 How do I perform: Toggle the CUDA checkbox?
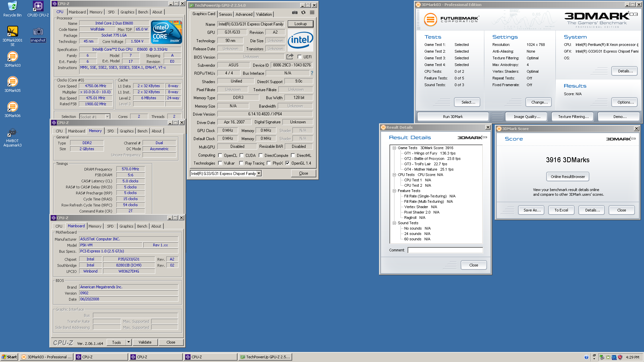(241, 156)
